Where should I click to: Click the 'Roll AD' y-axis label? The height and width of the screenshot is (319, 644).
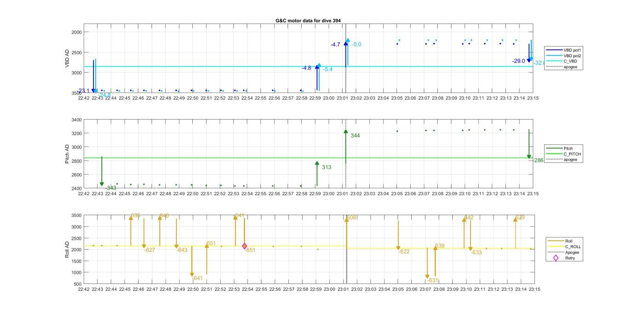pyautogui.click(x=67, y=249)
